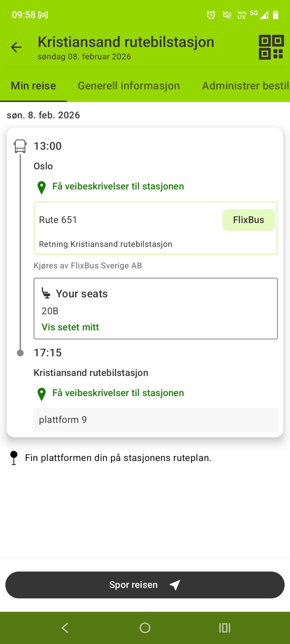Tap the plattform 9 info row

[x=155, y=420]
